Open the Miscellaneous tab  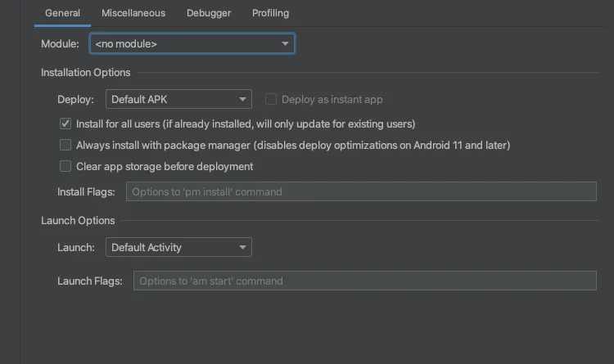tap(133, 13)
